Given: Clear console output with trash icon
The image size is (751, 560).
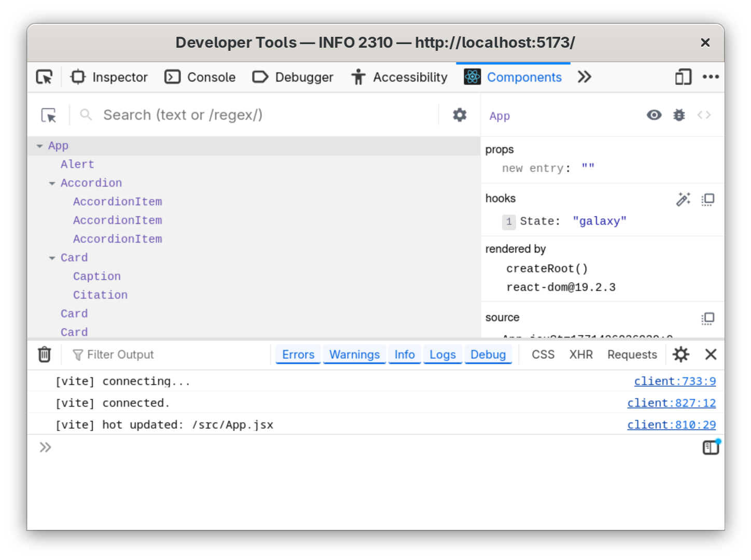Looking at the screenshot, I should (45, 355).
